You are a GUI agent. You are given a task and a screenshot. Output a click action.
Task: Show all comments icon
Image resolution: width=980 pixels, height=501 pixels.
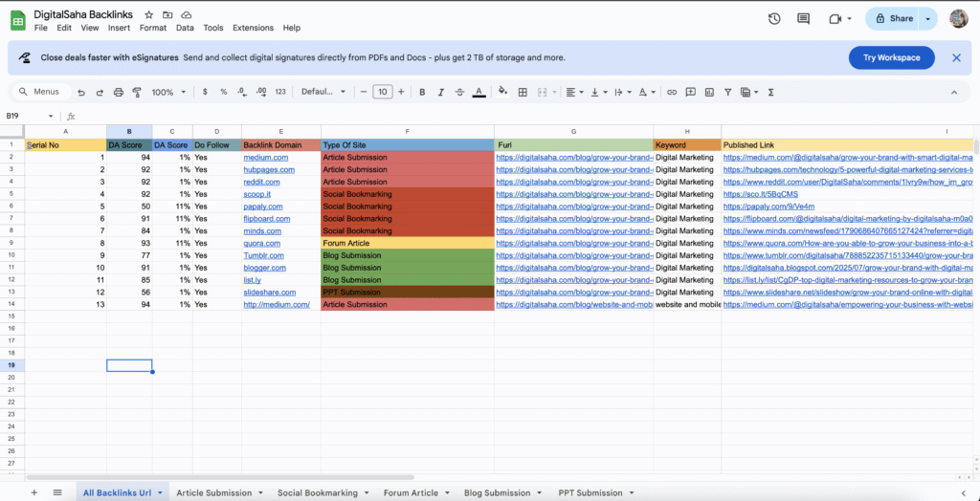click(803, 19)
